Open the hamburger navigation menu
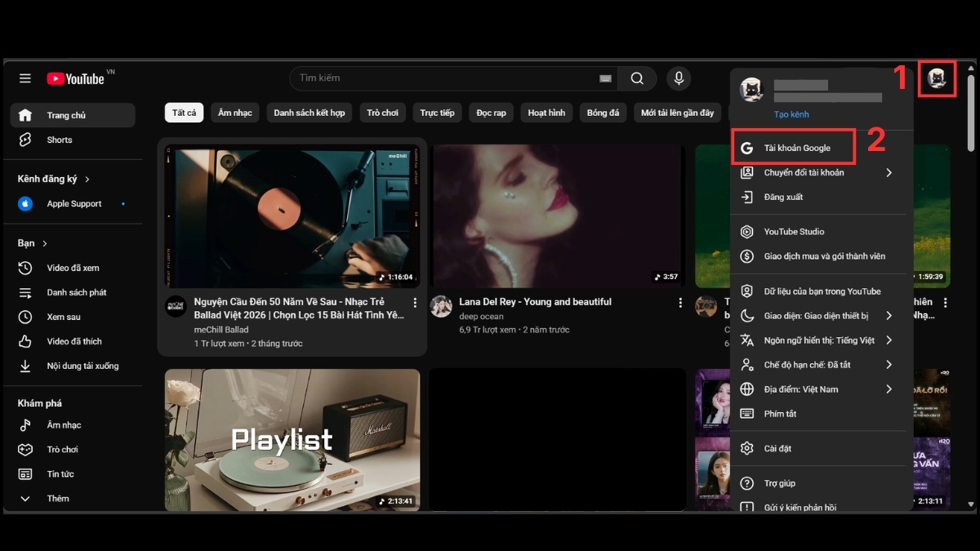Image resolution: width=980 pixels, height=551 pixels. (24, 78)
